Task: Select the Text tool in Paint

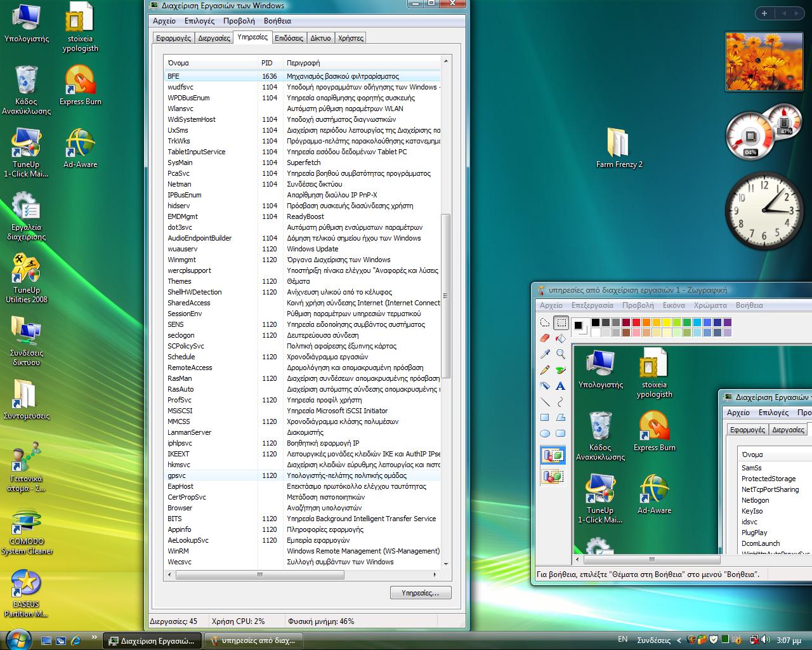Action: click(560, 386)
